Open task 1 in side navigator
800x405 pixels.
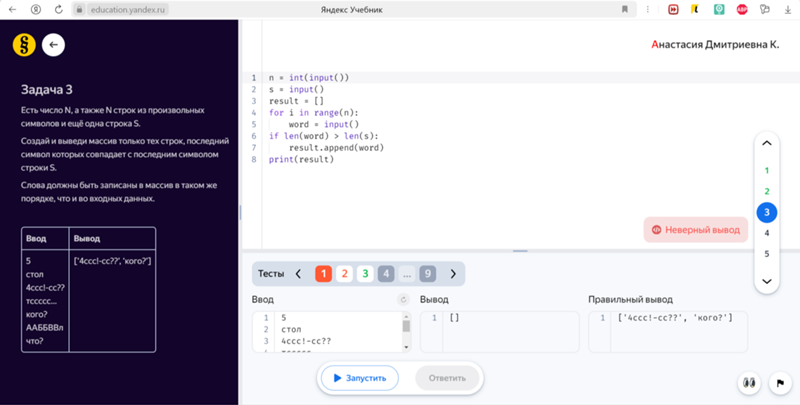click(x=767, y=170)
